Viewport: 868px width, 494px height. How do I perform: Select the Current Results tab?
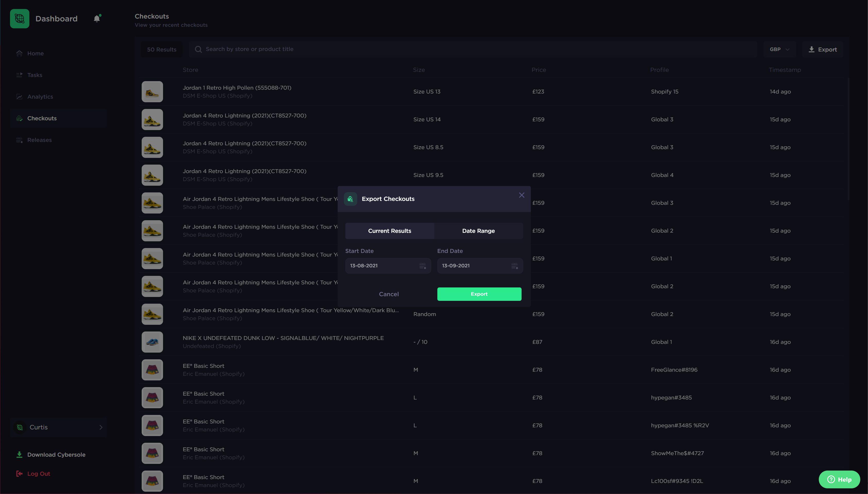click(x=389, y=231)
